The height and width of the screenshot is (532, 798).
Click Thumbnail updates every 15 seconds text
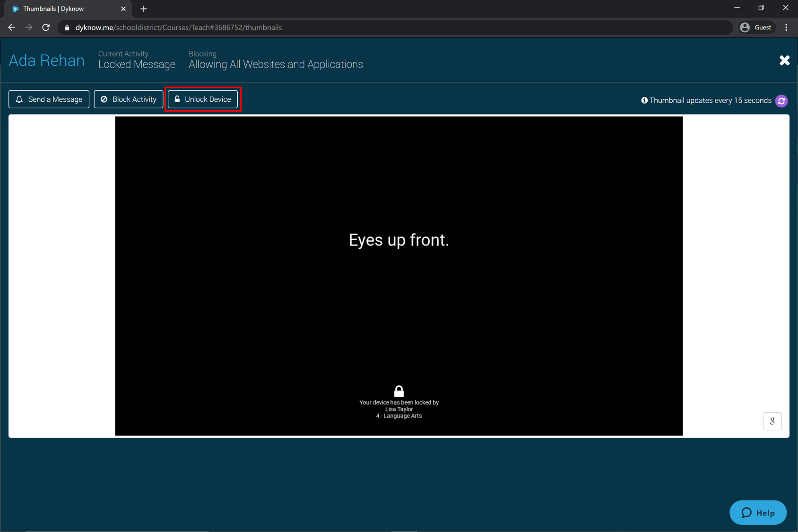(710, 100)
